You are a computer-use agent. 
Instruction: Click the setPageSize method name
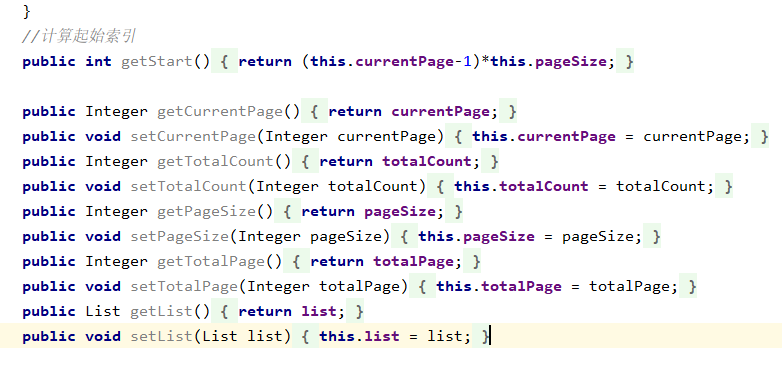tap(180, 236)
